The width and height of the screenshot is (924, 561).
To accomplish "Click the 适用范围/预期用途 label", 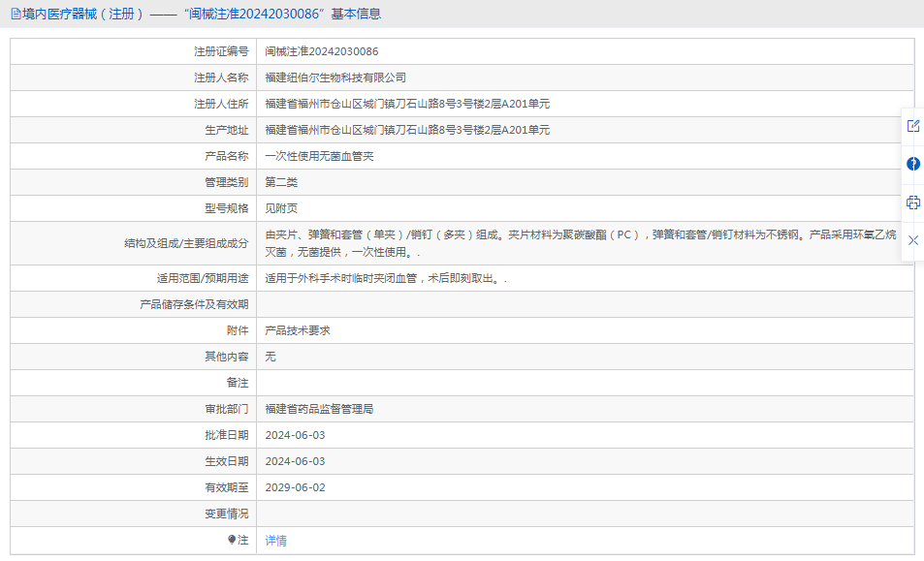I will (x=203, y=278).
